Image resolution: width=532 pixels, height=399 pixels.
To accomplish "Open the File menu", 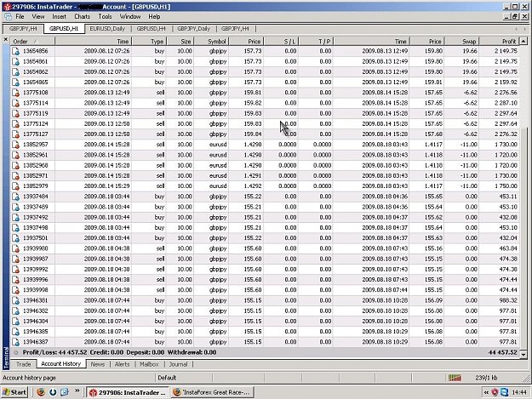I will (20, 17).
